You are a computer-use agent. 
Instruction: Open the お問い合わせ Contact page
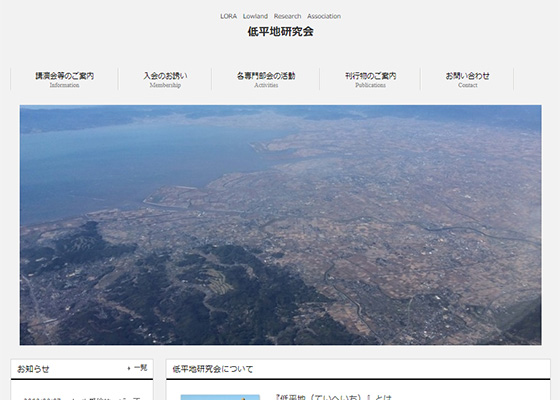click(x=467, y=79)
